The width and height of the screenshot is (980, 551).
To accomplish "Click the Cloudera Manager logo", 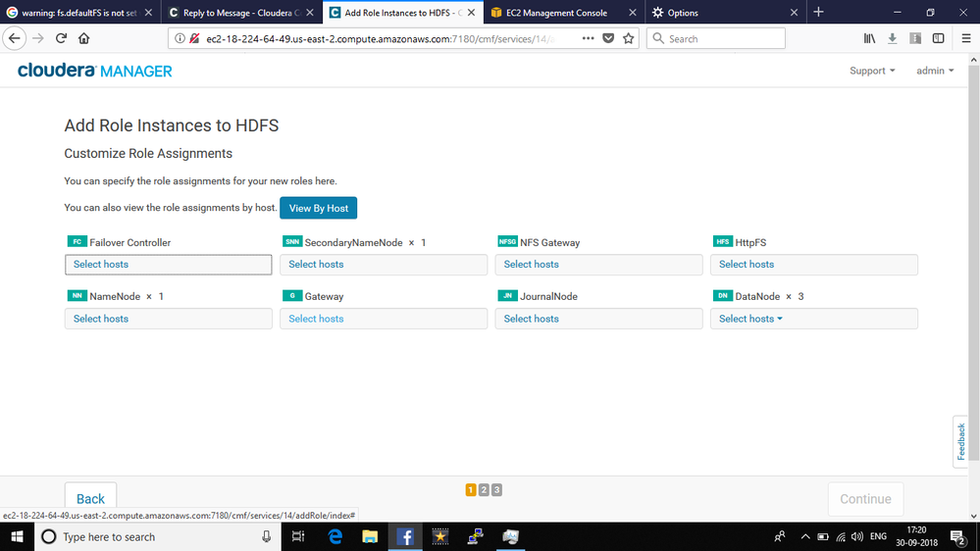I will (94, 71).
